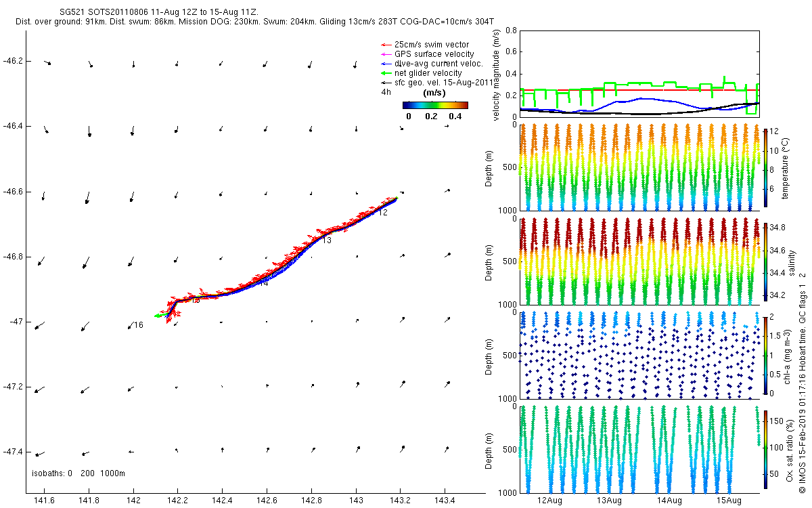Click the '4h' label in the legend

click(x=386, y=92)
